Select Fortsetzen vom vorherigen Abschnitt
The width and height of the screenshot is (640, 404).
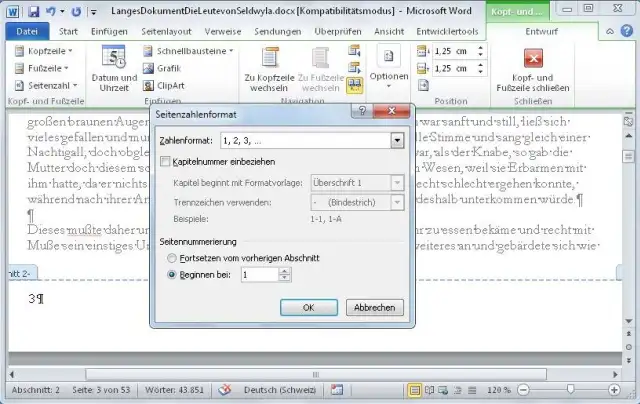(172, 258)
